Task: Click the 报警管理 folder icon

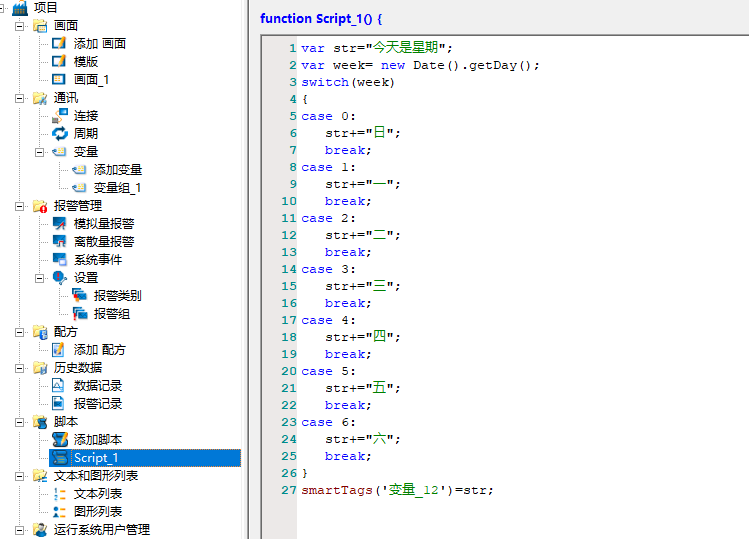Action: tap(40, 206)
